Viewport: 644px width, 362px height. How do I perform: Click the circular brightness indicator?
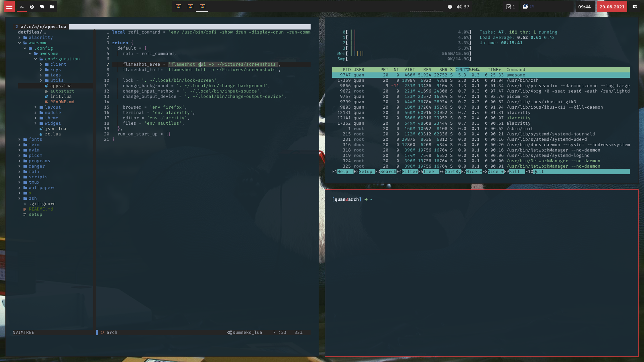point(450,7)
